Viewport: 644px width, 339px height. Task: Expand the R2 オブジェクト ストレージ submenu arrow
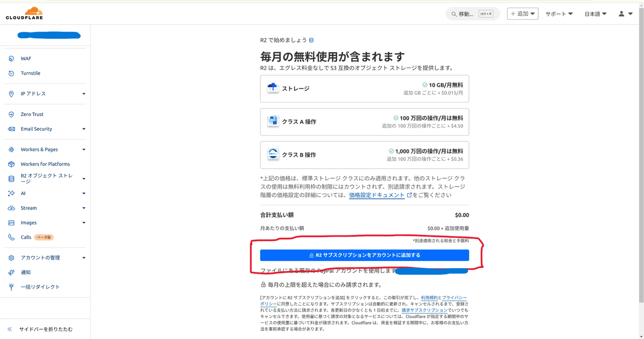[x=84, y=179]
